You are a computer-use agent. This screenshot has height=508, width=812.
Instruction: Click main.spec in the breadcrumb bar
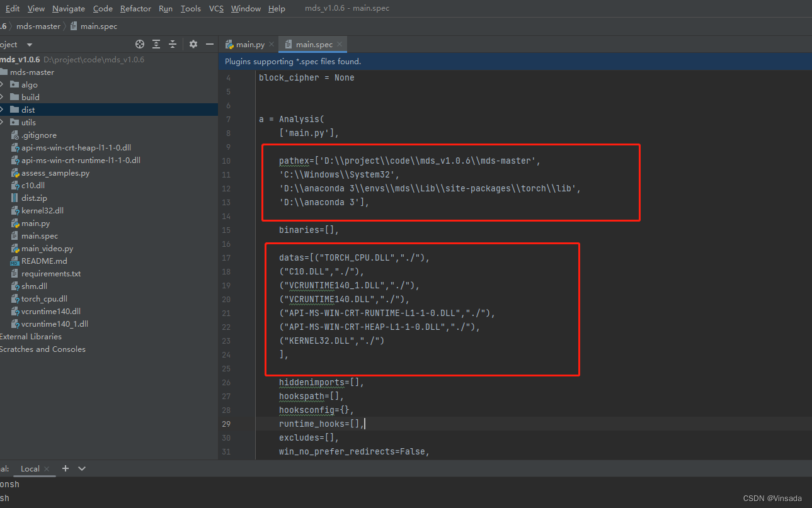pos(94,26)
